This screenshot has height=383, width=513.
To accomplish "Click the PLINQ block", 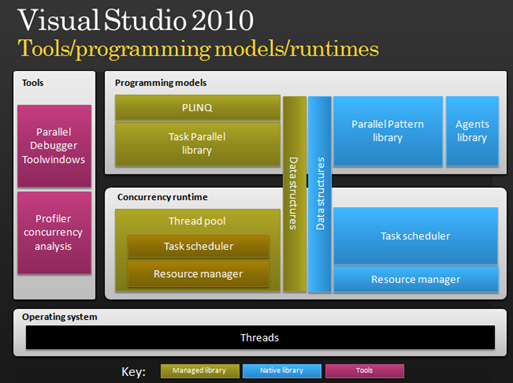I will 198,108.
